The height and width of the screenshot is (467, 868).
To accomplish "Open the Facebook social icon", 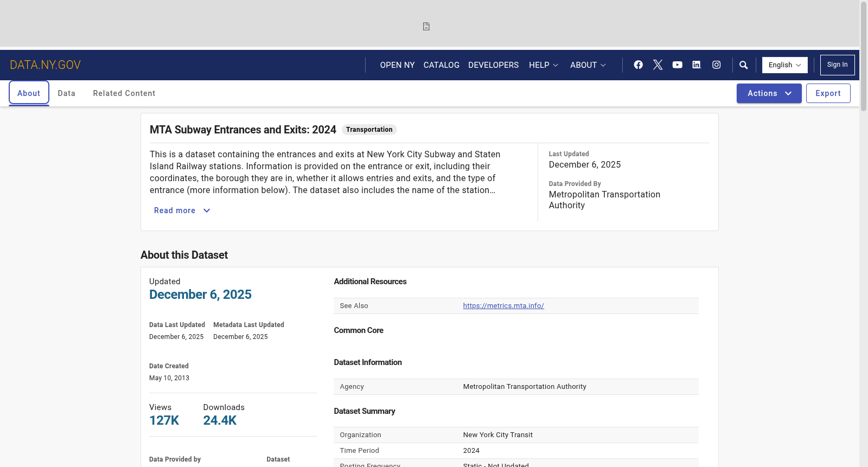I will [x=639, y=65].
